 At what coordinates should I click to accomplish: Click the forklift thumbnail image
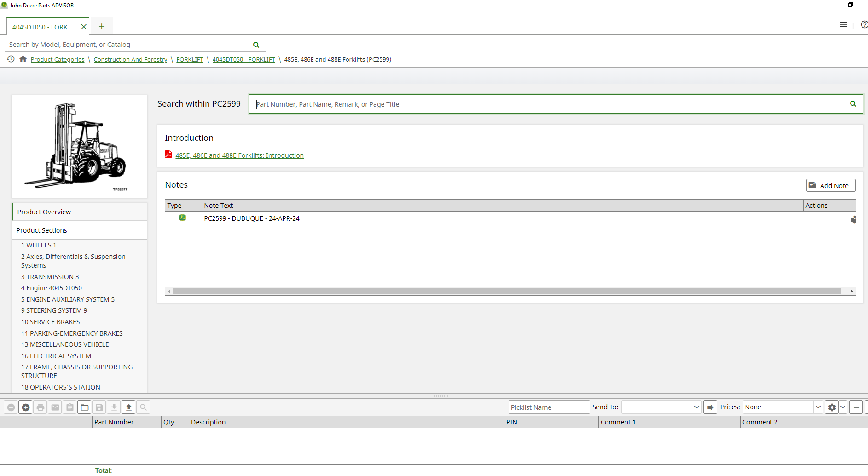point(79,147)
